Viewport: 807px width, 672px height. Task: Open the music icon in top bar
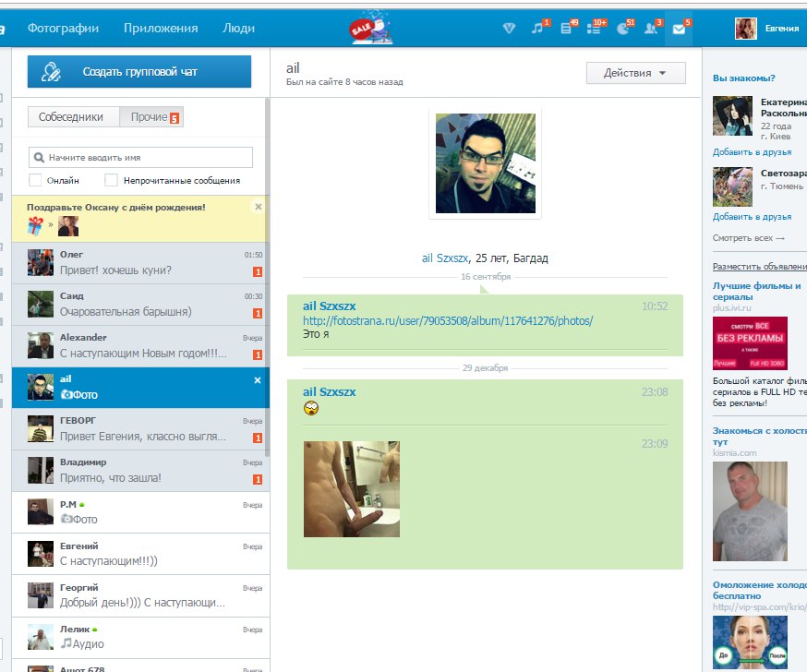pos(537,29)
